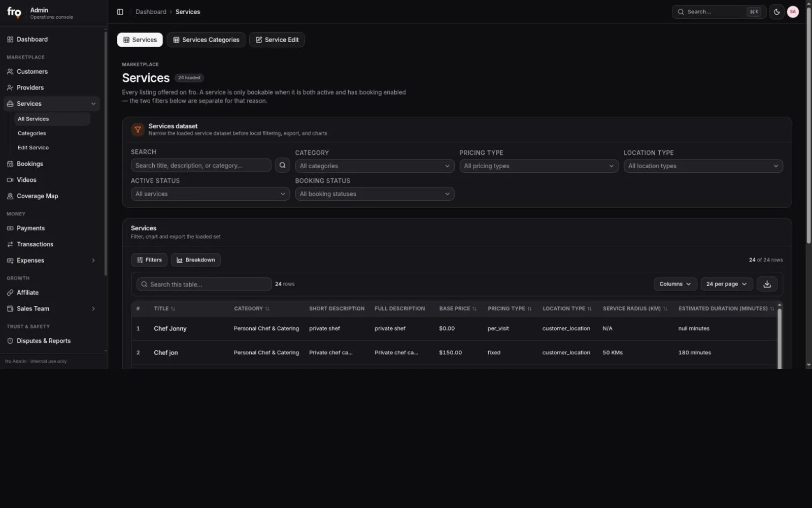Image resolution: width=812 pixels, height=508 pixels.
Task: Click the Search this table field
Action: (x=204, y=284)
